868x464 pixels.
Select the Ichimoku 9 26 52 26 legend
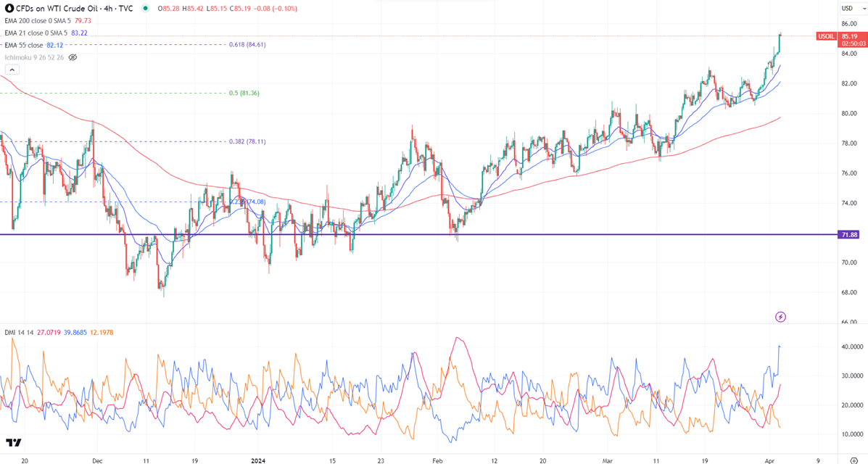click(34, 57)
